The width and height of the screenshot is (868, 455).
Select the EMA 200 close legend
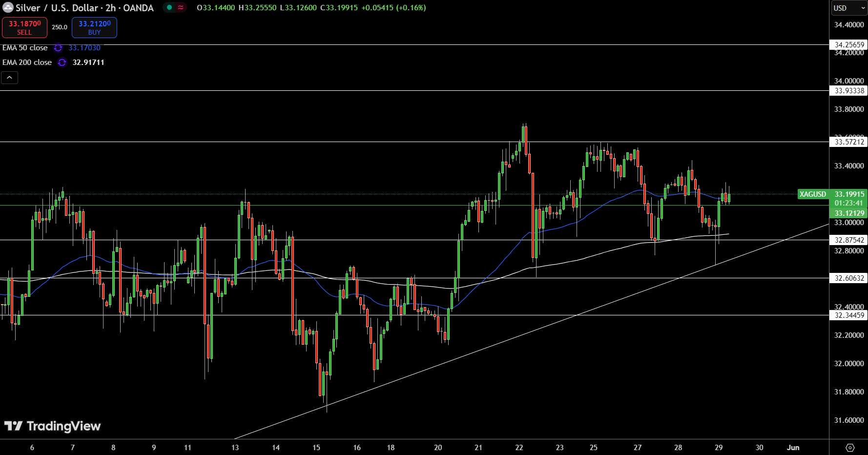[27, 62]
